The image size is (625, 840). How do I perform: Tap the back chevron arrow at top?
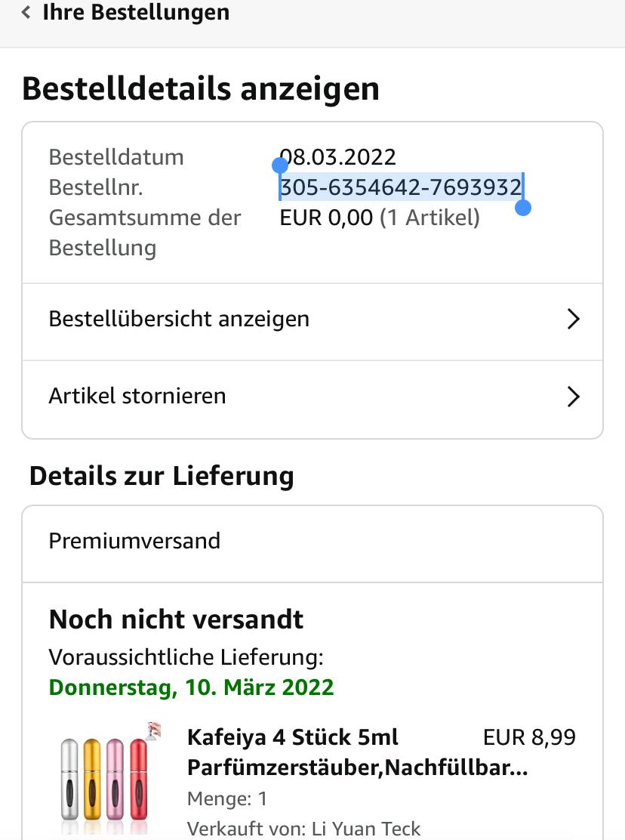point(26,13)
